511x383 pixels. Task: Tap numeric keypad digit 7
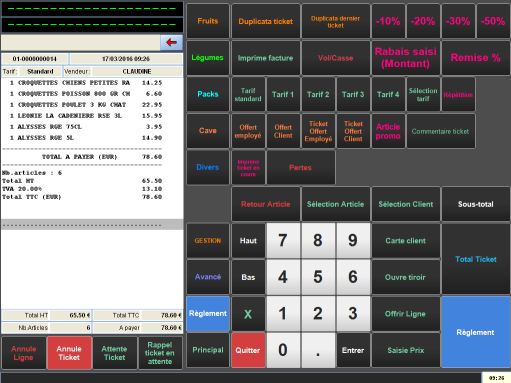pyautogui.click(x=283, y=240)
